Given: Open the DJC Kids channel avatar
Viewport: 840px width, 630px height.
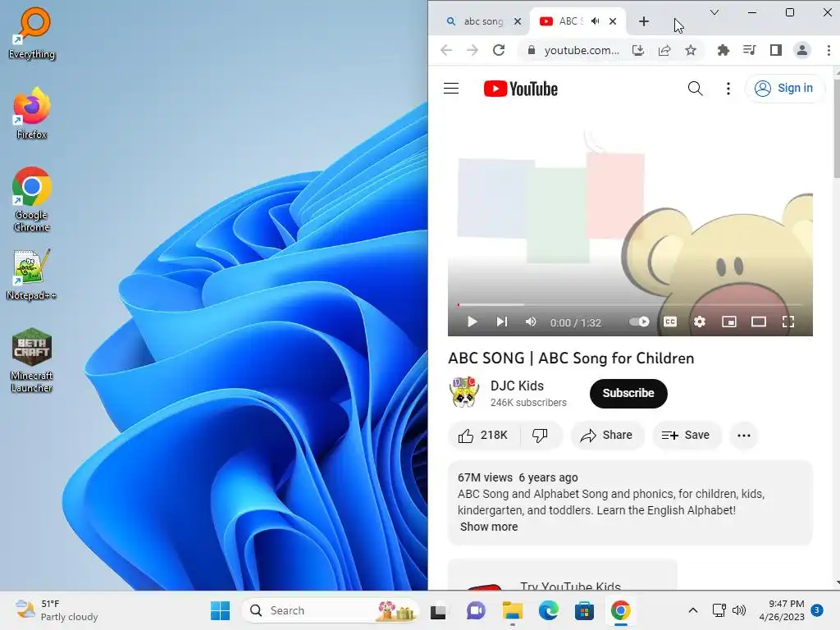Looking at the screenshot, I should pyautogui.click(x=464, y=393).
